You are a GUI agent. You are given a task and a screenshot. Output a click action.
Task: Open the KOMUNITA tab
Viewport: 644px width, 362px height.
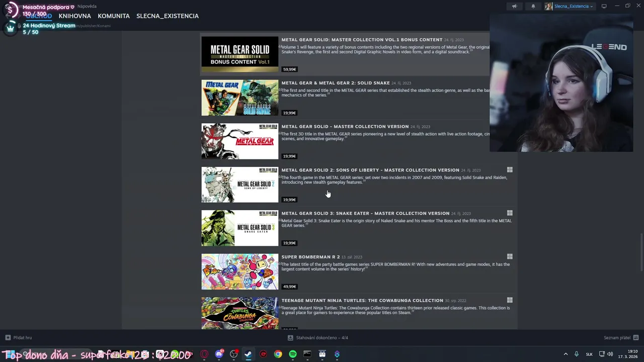click(114, 16)
